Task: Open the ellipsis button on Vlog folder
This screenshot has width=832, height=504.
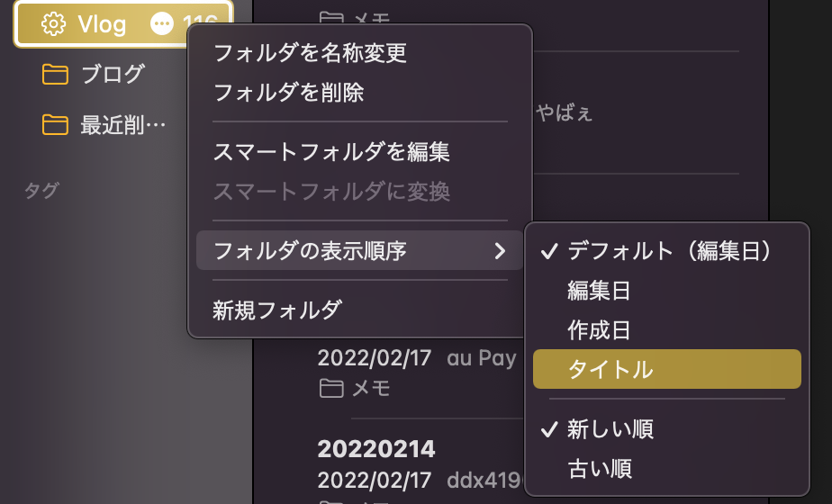Action: tap(162, 24)
